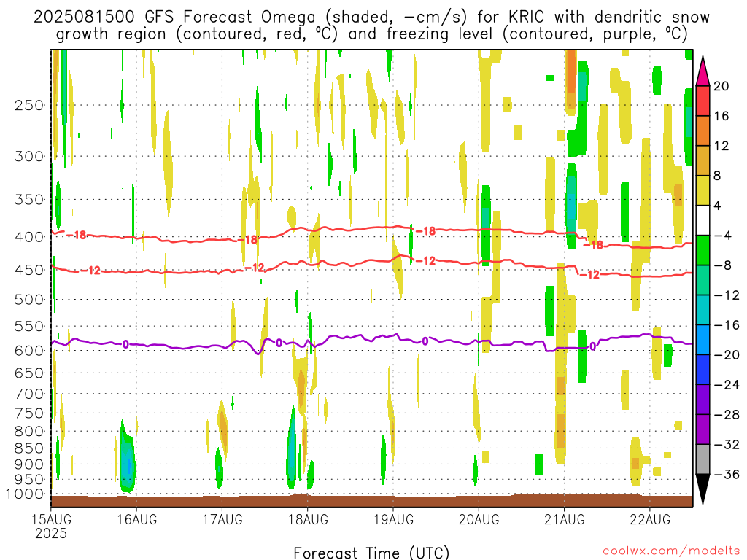
Task: Click the red -12 contour label after 21AUG
Action: (589, 275)
